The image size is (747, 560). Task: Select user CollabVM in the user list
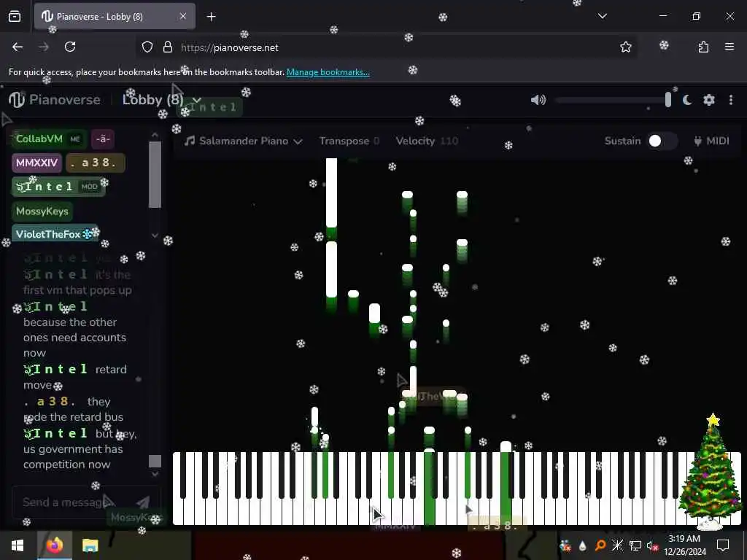coord(49,139)
